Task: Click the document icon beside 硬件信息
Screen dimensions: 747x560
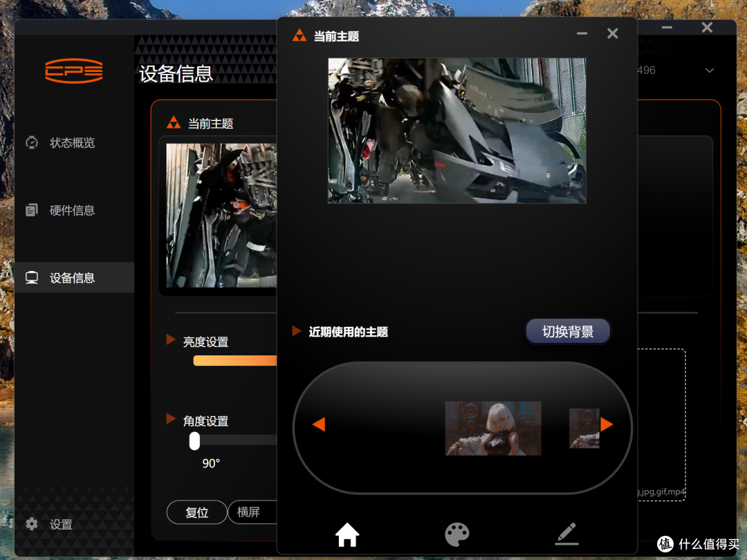Action: coord(32,210)
